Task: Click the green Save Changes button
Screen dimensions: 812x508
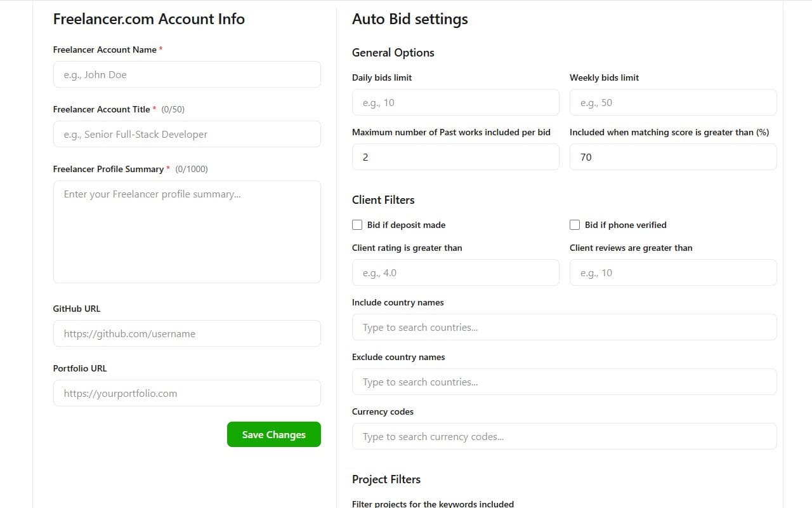Action: point(273,434)
